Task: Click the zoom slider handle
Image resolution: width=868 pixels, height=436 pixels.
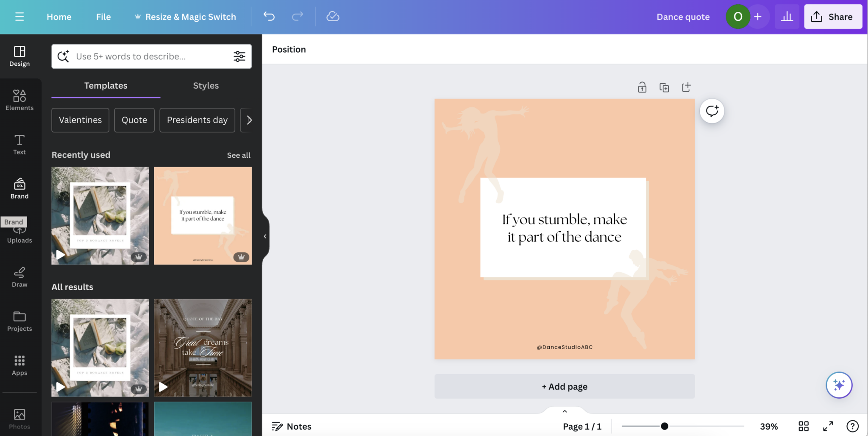Action: coord(665,426)
